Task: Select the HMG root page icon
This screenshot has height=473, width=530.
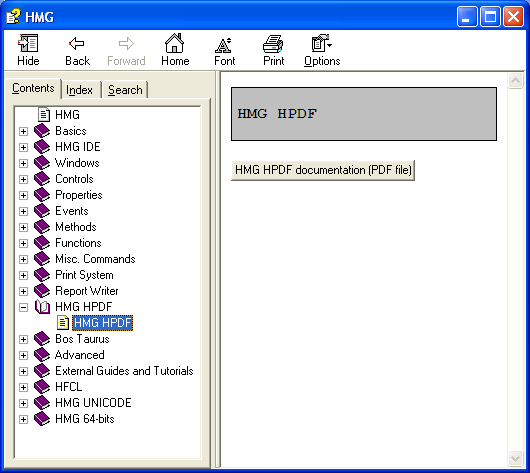Action: pos(44,115)
